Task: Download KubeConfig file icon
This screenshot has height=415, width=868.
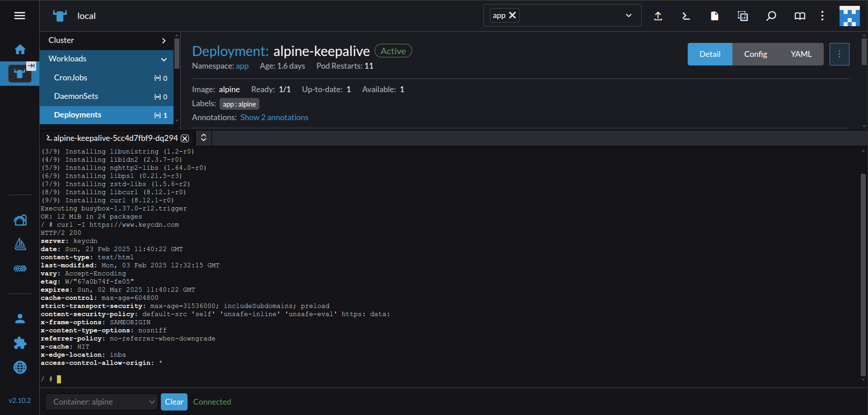Action: [714, 16]
